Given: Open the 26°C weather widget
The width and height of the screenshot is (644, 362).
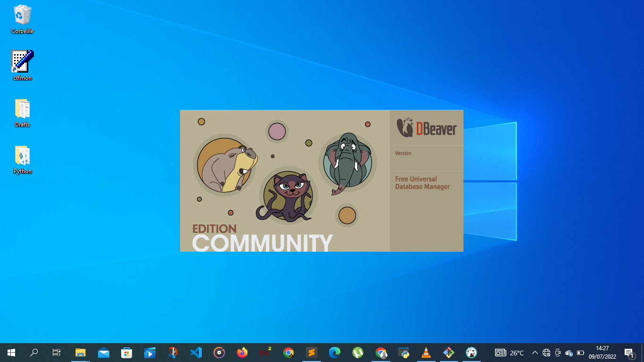Looking at the screenshot, I should pyautogui.click(x=509, y=353).
